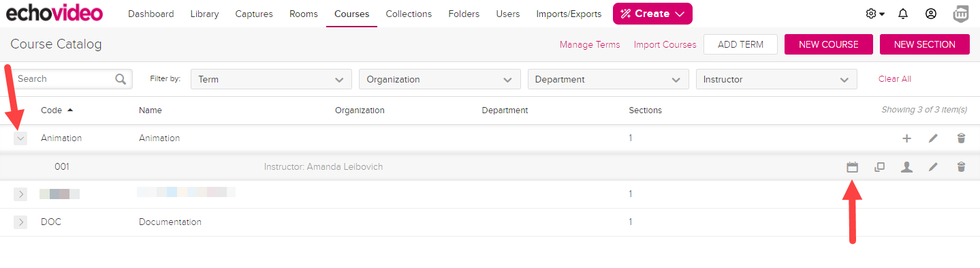Open the notifications bell
This screenshot has height=268, width=980.
click(x=903, y=14)
